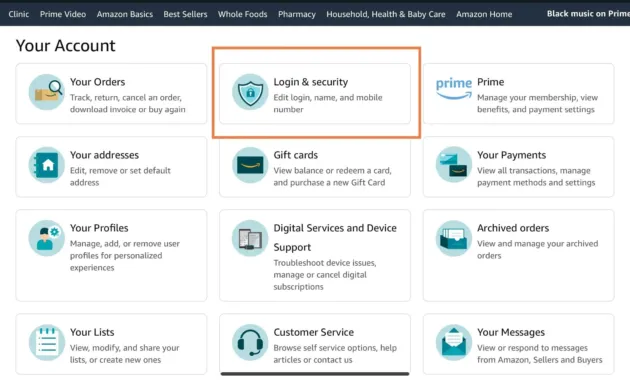Click 'View, modify, and share your lists' text

point(125,353)
